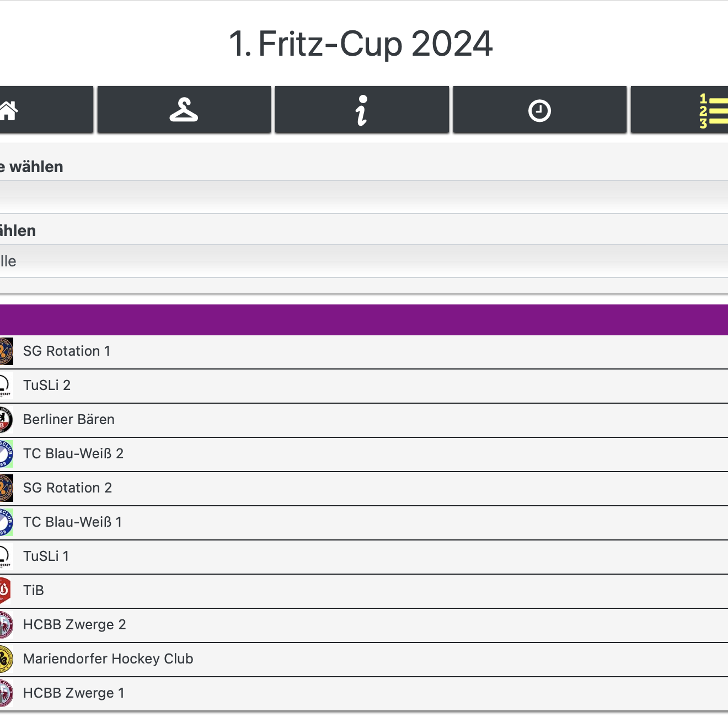Click the SG Rotation 1 team logo
728x728 pixels.
click(6, 352)
